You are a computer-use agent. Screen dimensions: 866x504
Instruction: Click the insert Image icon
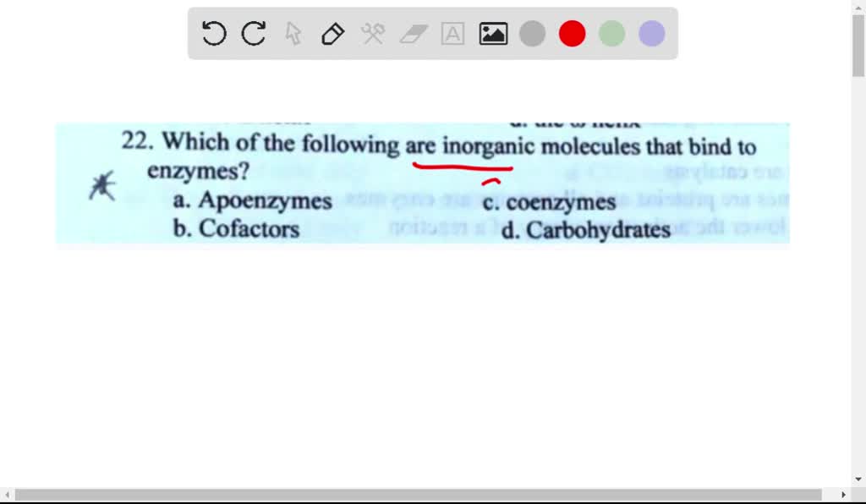(493, 33)
